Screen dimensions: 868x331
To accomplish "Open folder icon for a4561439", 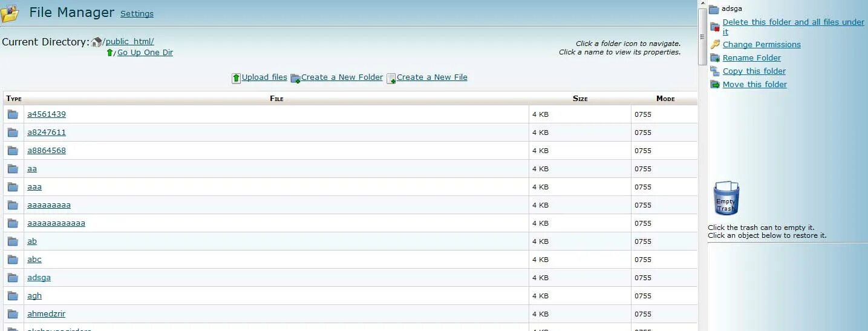I will point(13,114).
